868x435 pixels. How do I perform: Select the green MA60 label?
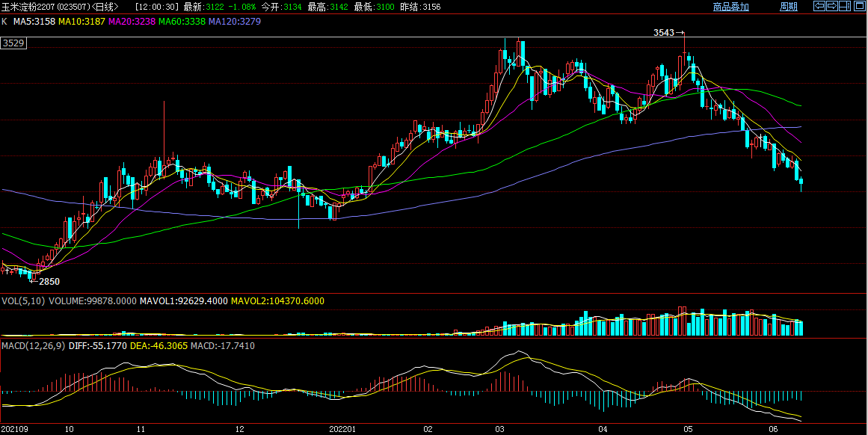[182, 22]
